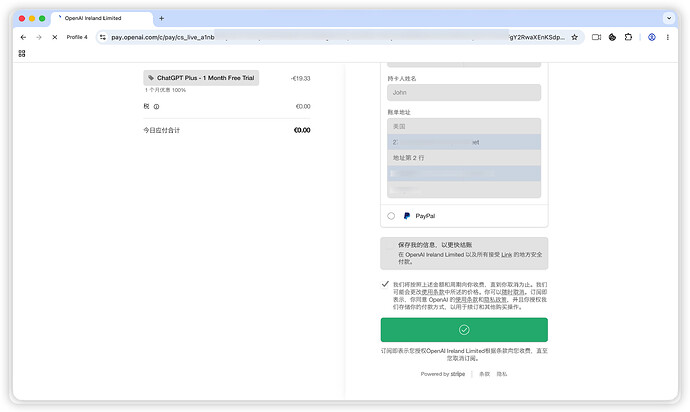Screen dimensions: 690x412
Task: Click the last blurred billing address field
Action: tap(464, 189)
